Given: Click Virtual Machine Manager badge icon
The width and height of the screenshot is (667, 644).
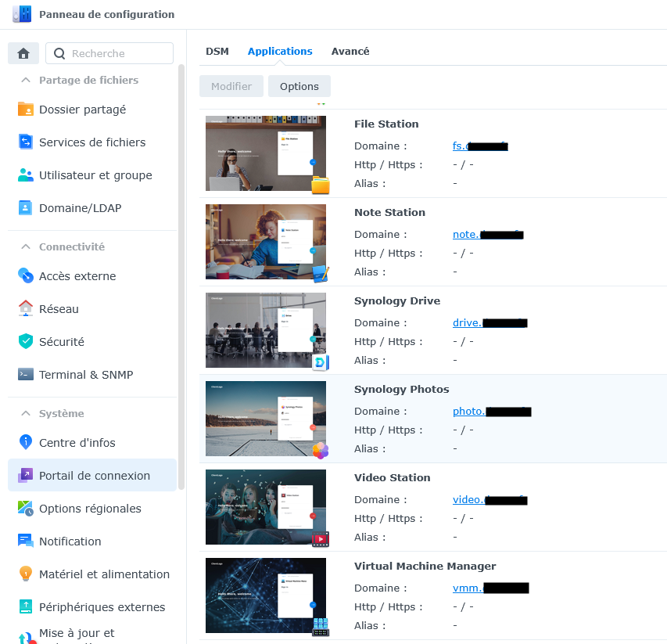Looking at the screenshot, I should (321, 628).
